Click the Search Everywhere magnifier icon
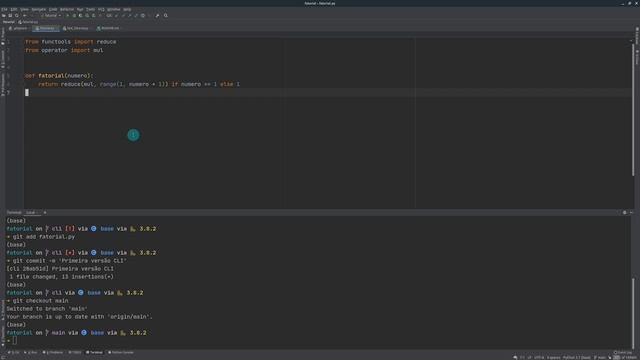 click(x=166, y=16)
